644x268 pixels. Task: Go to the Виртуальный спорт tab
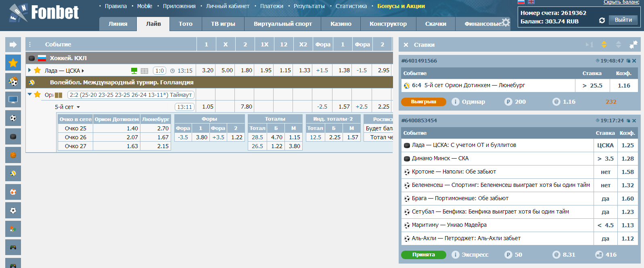[283, 24]
